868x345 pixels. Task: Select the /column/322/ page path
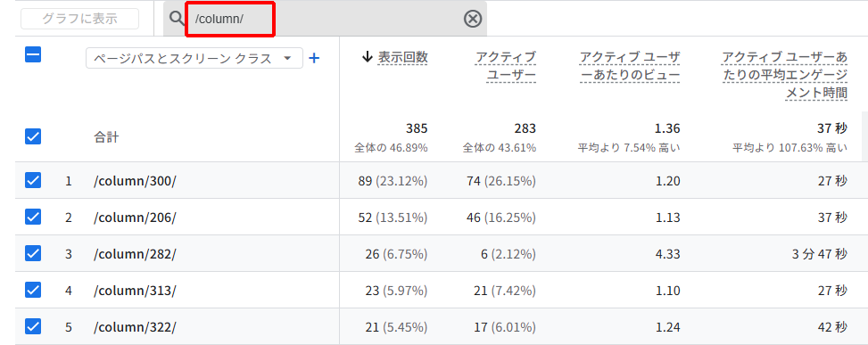[x=135, y=327]
